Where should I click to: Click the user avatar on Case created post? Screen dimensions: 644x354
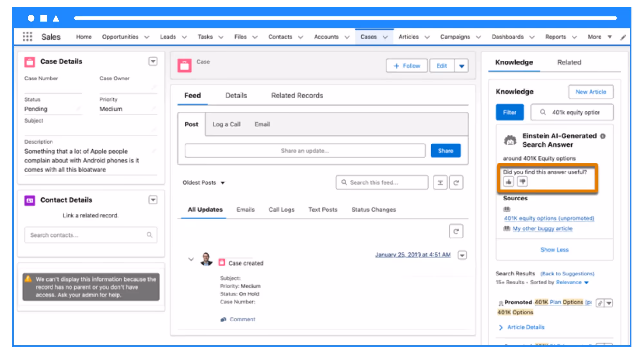(206, 259)
